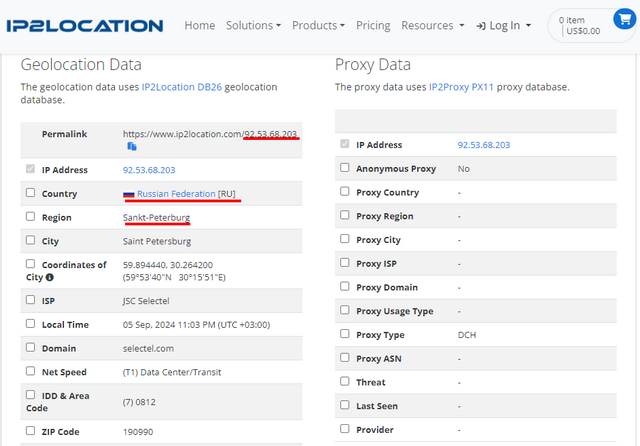This screenshot has height=446, width=640.
Task: Open the Pricing page
Action: pos(373,25)
